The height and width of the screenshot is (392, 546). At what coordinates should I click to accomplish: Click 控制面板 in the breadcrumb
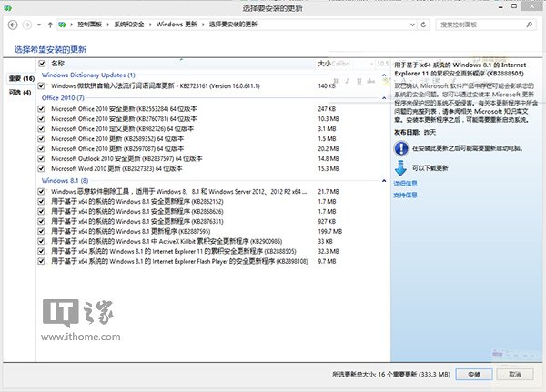[x=89, y=25]
